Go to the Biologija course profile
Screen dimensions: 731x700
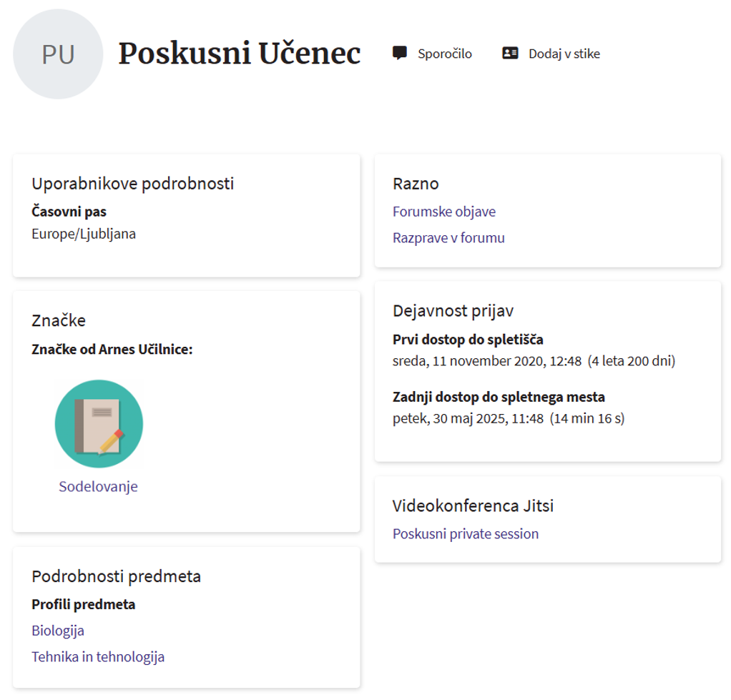58,631
